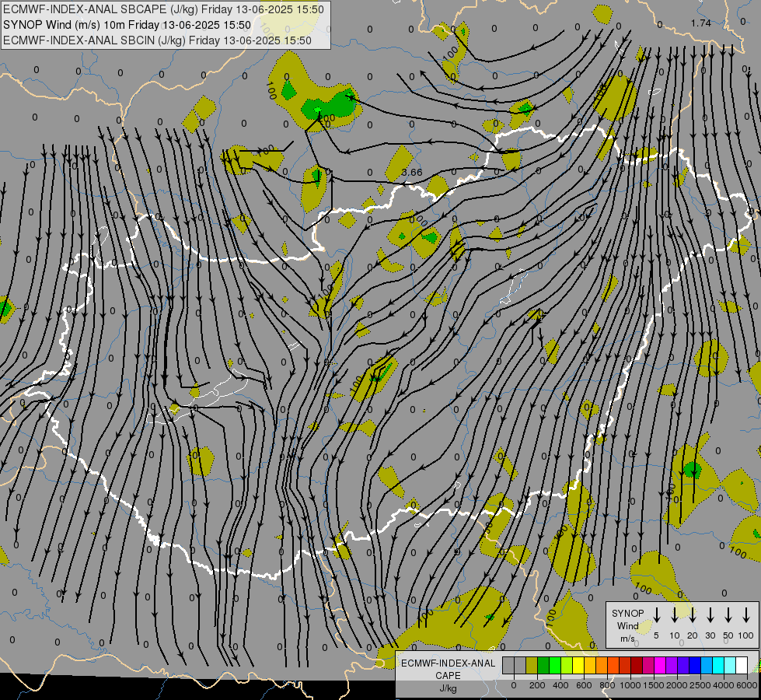Click the 1.74 wind value label

[701, 23]
